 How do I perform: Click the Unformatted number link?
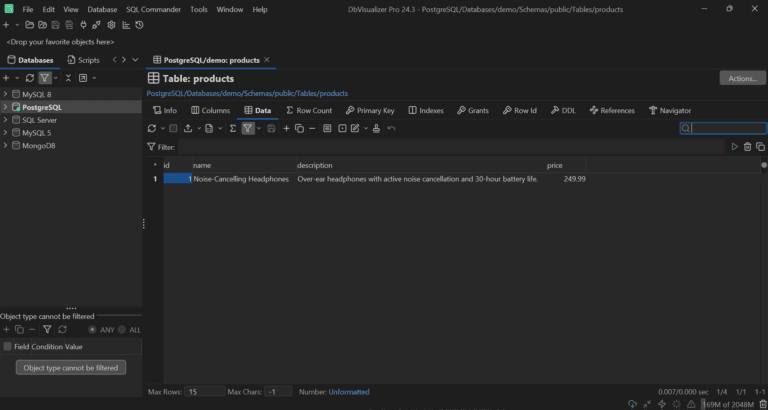point(349,392)
